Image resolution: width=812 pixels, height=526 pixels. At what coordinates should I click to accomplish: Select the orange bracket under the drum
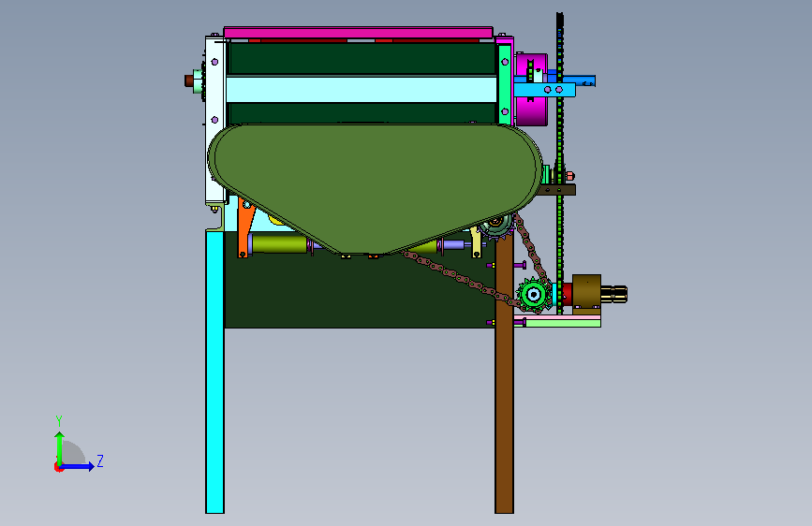pyautogui.click(x=245, y=228)
